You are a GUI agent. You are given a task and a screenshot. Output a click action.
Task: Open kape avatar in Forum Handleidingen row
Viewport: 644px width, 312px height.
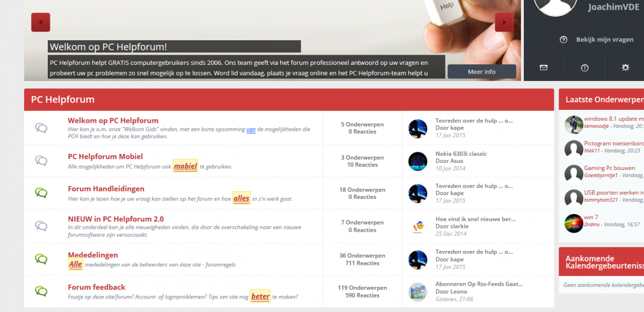418,194
